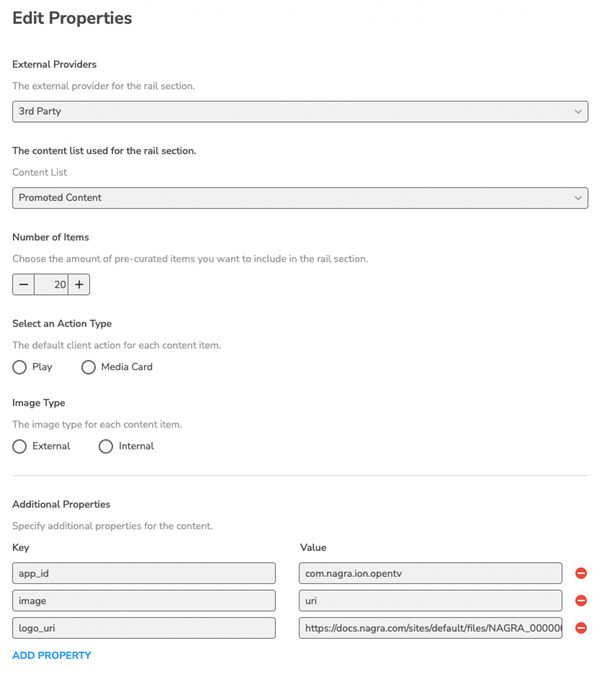Open the External Providers dropdown
Screen dimensions: 602x674
point(299,112)
